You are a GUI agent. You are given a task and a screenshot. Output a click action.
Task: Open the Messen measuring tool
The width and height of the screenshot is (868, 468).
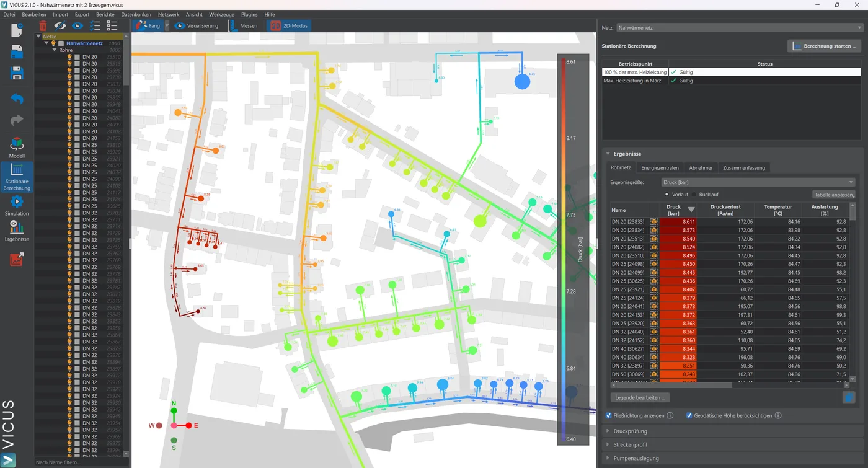242,25
